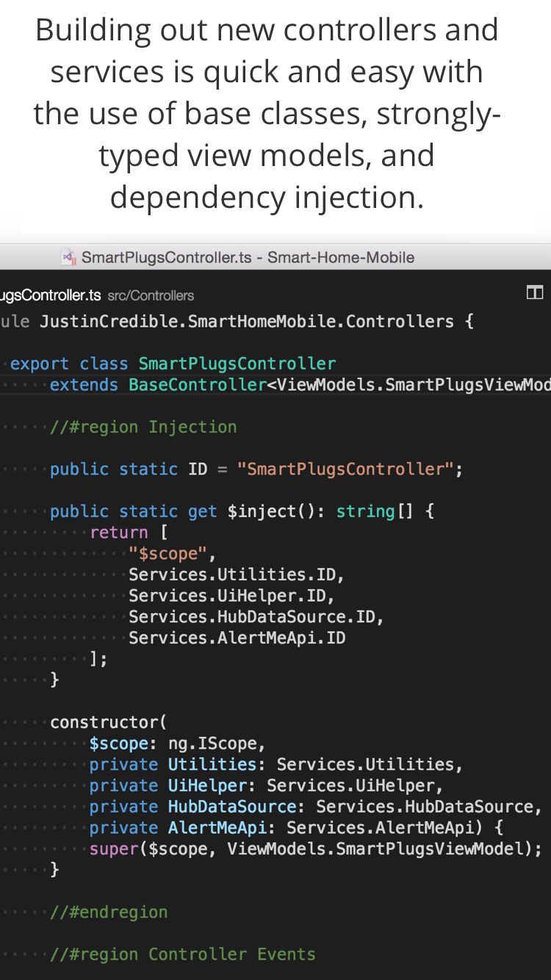Click BaseController in the extends line
The height and width of the screenshot is (980, 551).
point(197,385)
